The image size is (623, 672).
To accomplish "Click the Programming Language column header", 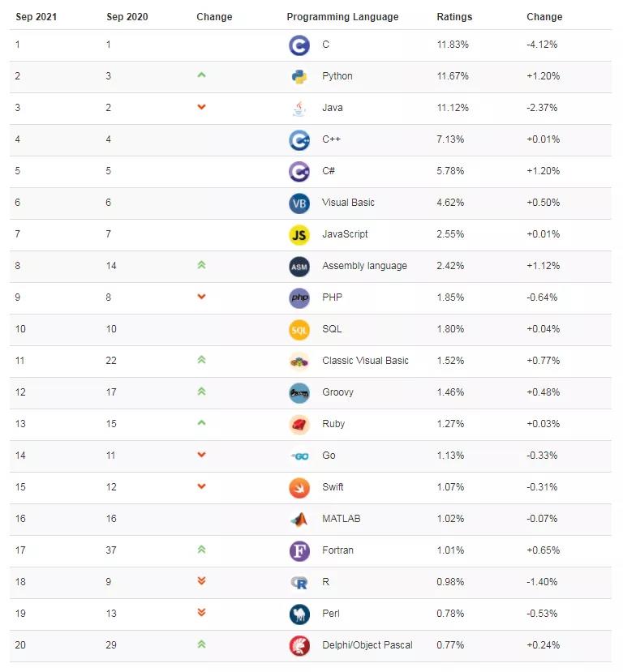I will pos(342,17).
